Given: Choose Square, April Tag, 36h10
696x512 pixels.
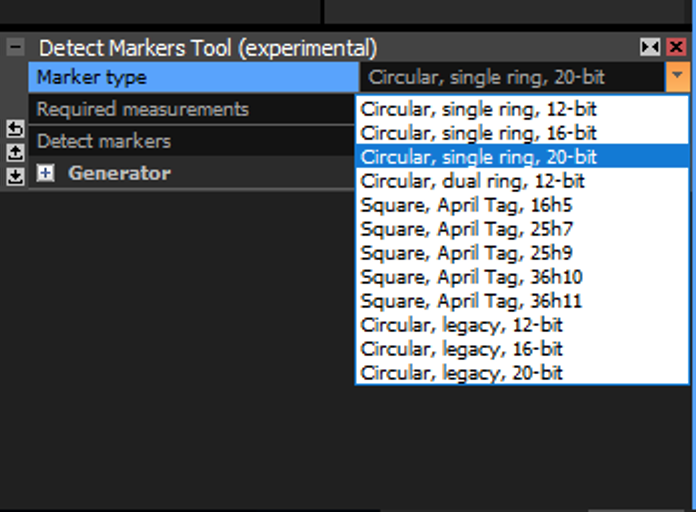Looking at the screenshot, I should 471,277.
